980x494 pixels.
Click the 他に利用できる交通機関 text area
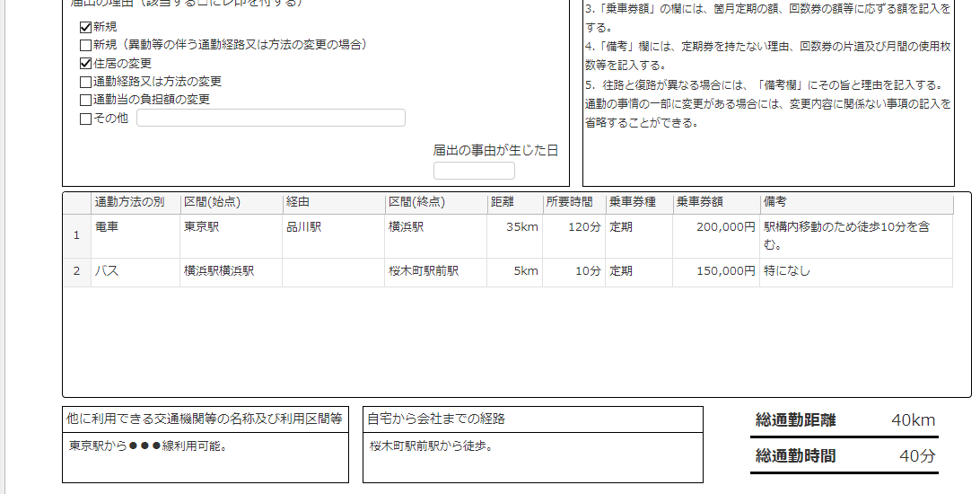point(205,457)
